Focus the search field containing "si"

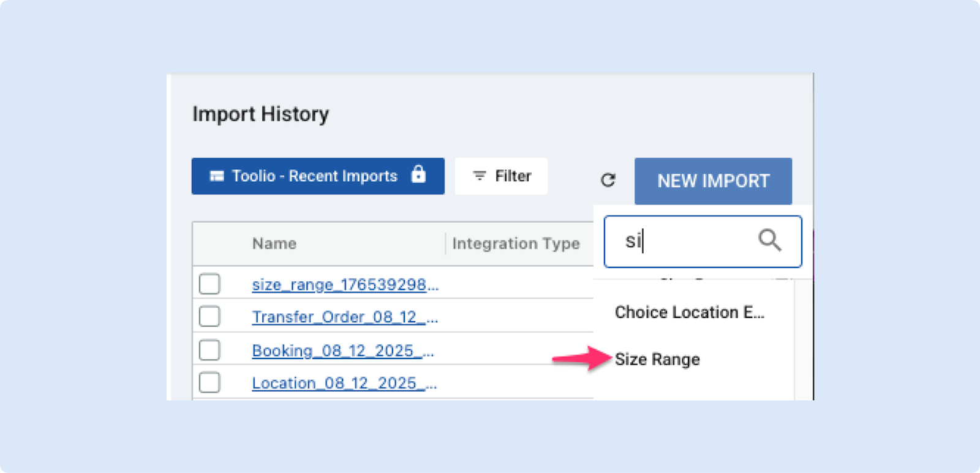(x=703, y=241)
